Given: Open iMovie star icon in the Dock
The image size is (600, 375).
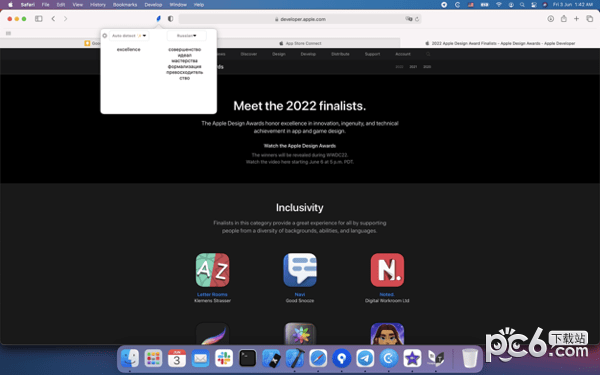Looking at the screenshot, I should tap(412, 359).
